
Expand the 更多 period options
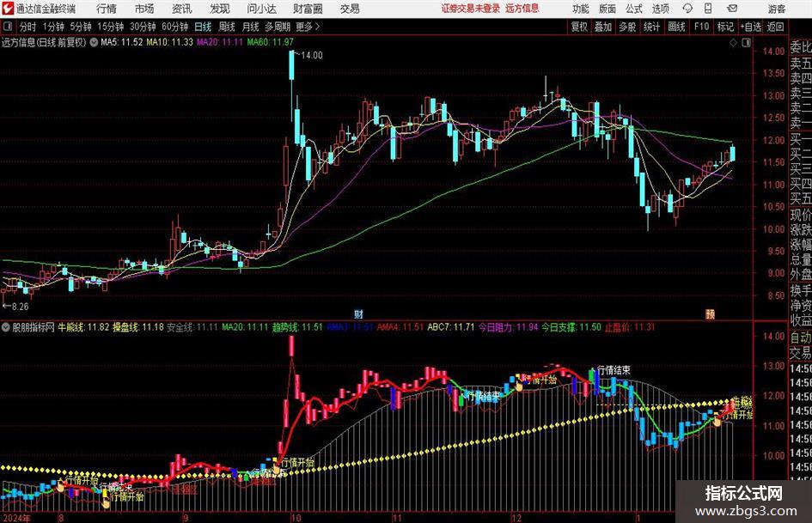308,27
